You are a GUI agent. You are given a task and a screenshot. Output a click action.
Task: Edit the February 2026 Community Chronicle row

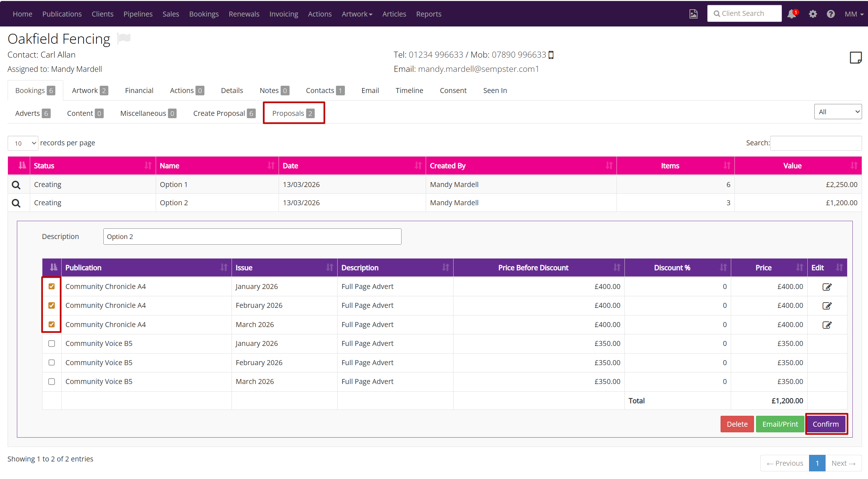(827, 306)
